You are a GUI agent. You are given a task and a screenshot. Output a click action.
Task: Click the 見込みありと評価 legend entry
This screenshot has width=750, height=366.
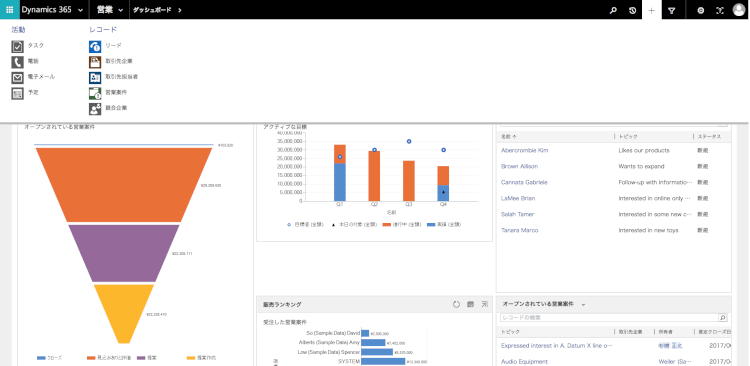(110, 358)
